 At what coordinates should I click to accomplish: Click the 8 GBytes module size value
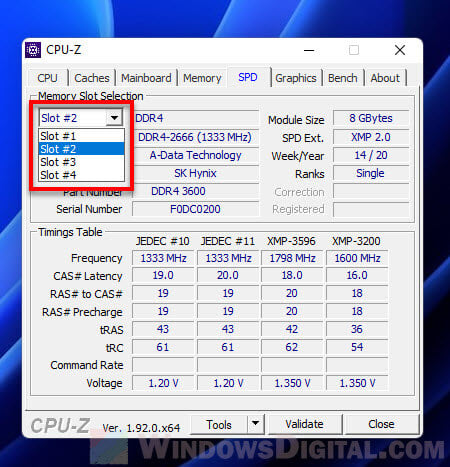click(371, 118)
